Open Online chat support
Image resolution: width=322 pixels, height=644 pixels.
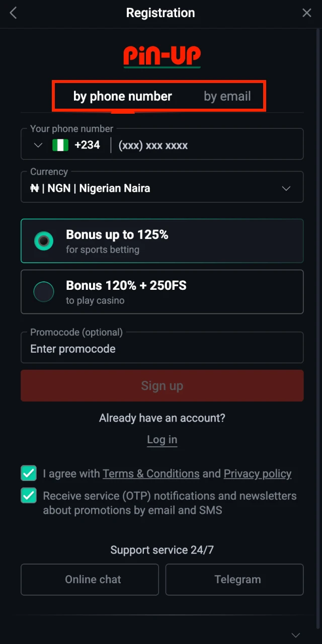tap(90, 580)
